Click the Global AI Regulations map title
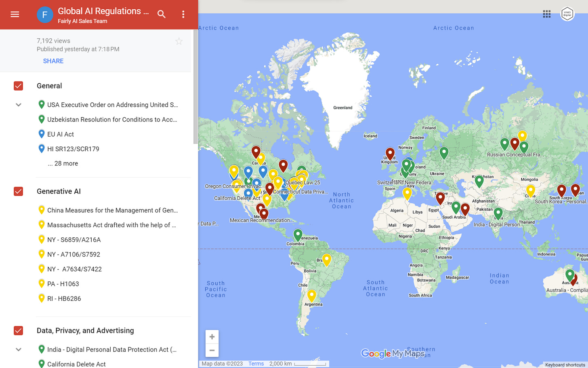Image resolution: width=588 pixels, height=368 pixels. point(103,11)
